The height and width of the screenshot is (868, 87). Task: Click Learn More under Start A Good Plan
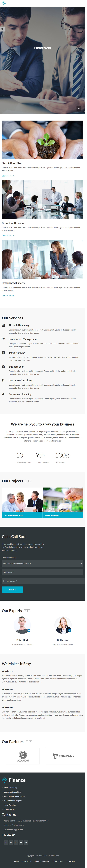pos(8,176)
